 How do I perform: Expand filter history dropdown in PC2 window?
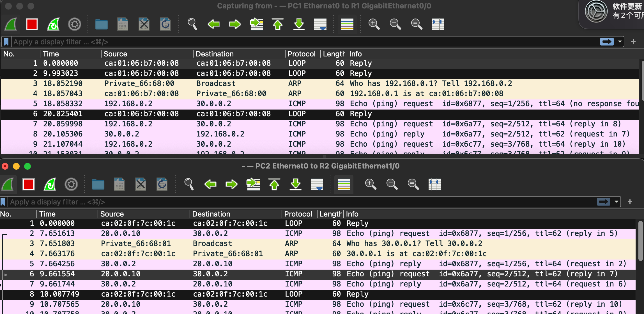click(616, 202)
